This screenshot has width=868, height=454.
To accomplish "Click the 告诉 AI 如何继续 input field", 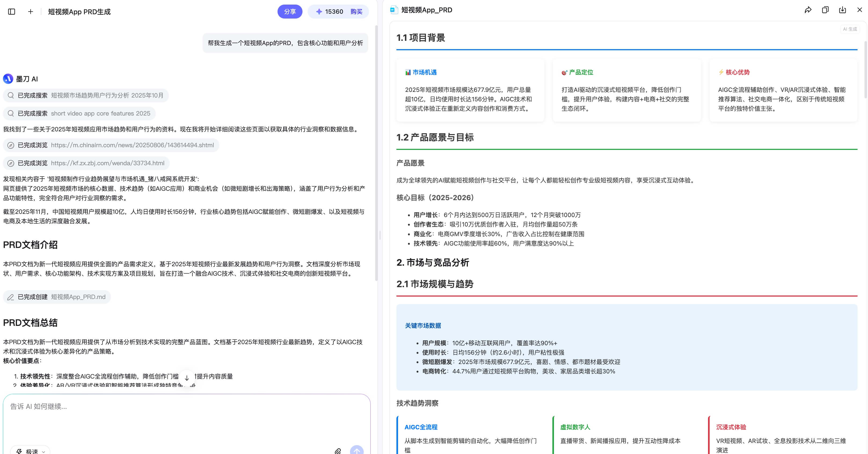I will tap(135, 407).
